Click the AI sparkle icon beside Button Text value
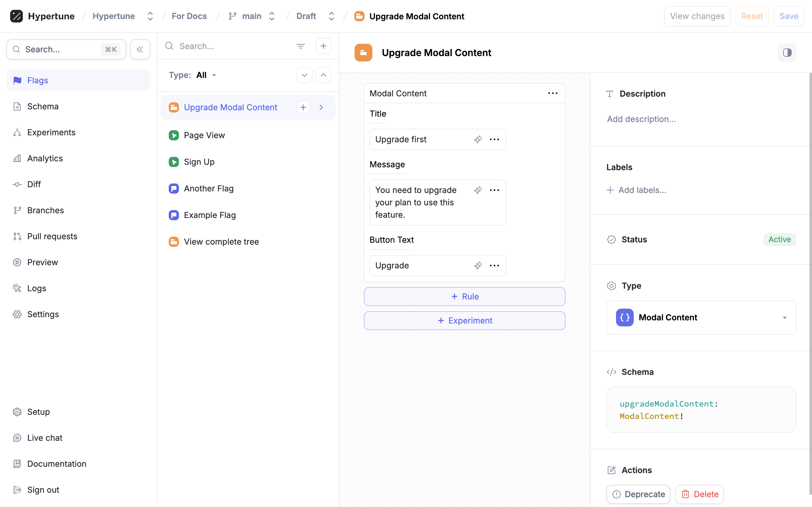This screenshot has width=812, height=507. coord(478,265)
